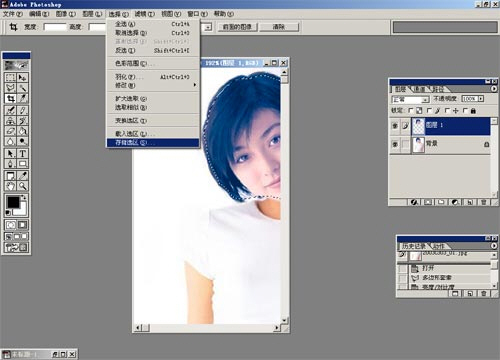Create new layer set folder

coord(442,202)
